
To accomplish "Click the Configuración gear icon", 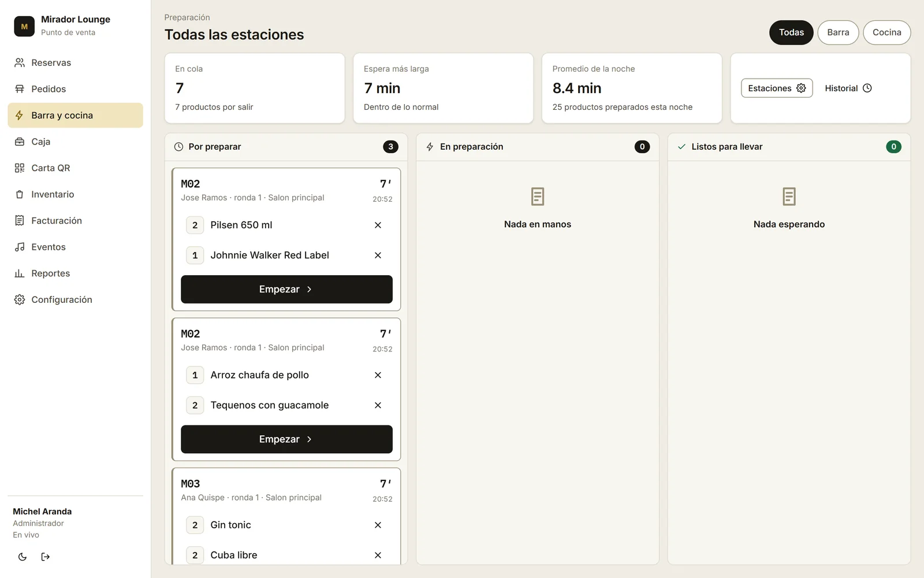I will pos(20,299).
